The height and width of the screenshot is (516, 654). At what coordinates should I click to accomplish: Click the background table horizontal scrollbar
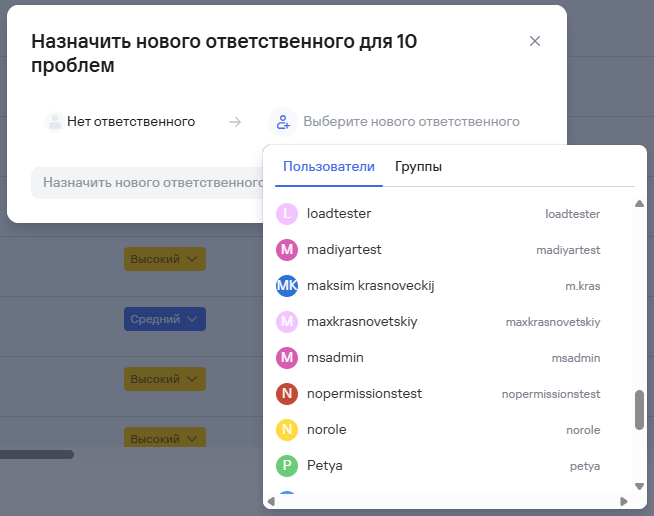click(x=37, y=454)
